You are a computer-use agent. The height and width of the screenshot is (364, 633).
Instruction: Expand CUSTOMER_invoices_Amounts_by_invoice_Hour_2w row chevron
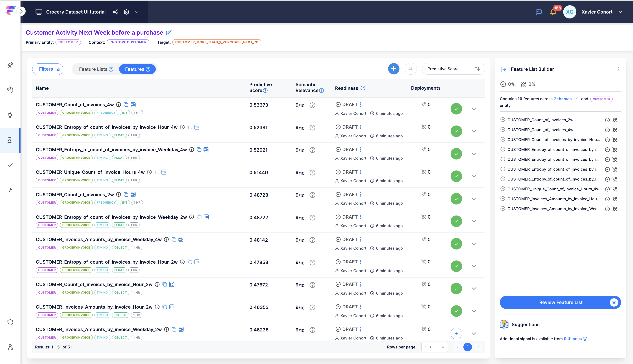(x=474, y=311)
